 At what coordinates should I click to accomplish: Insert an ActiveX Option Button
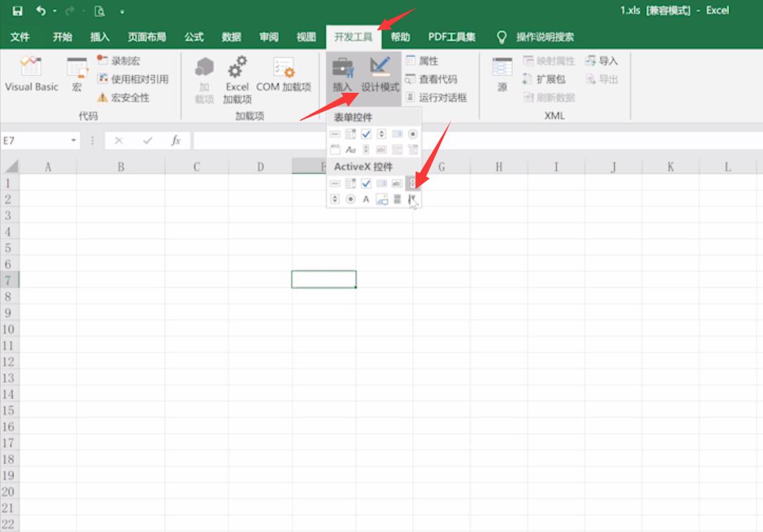click(x=350, y=199)
